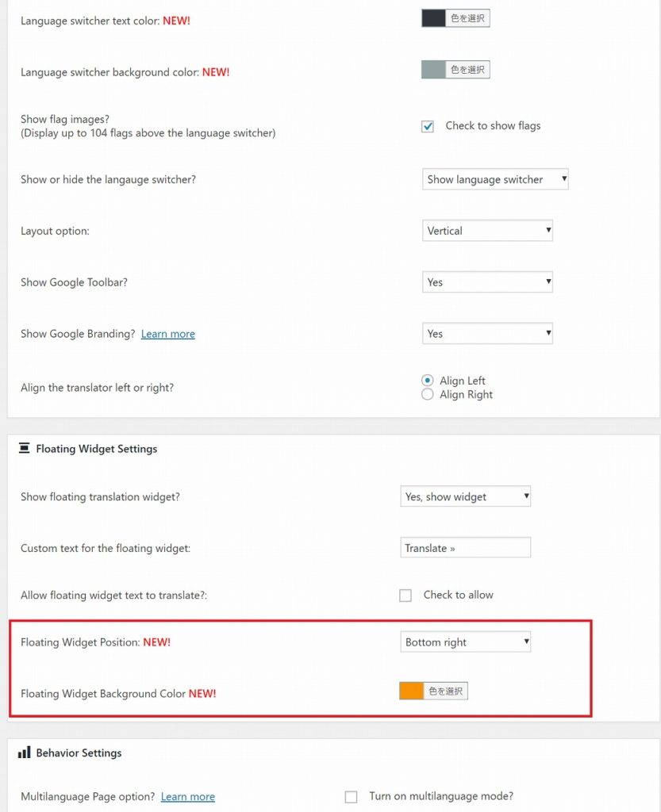
Task: Open the Yes, show widget dropdown
Action: (x=465, y=497)
